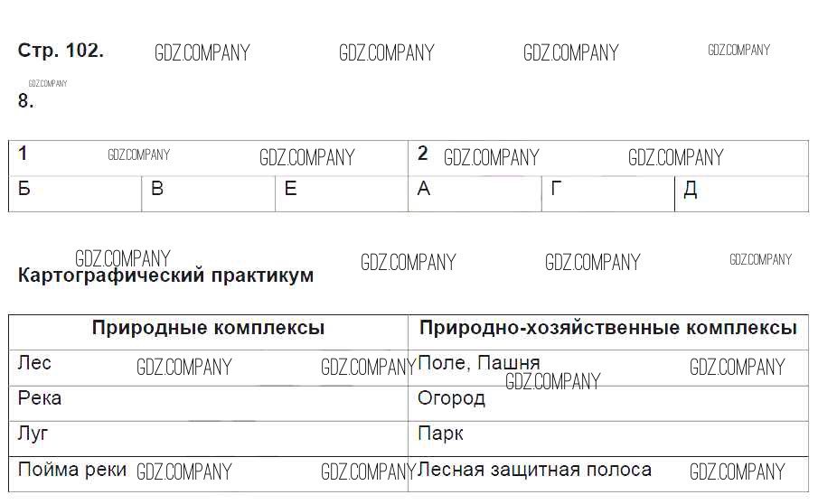Screen dimensions: 818x504
Task: Select the 'Природно-хозяйственные комплексы' column header
Action: (608, 329)
